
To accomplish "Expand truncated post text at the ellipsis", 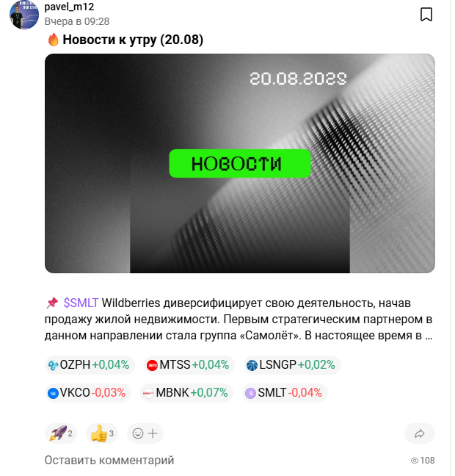I will point(429,336).
